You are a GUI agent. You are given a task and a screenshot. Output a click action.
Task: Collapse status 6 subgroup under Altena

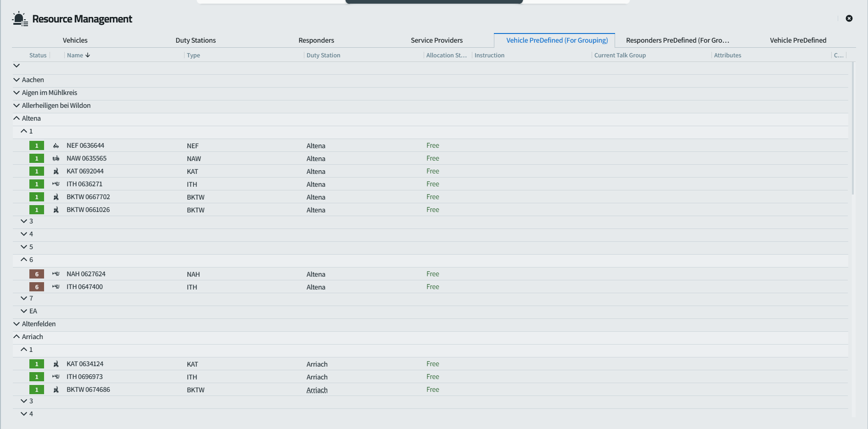pos(24,260)
